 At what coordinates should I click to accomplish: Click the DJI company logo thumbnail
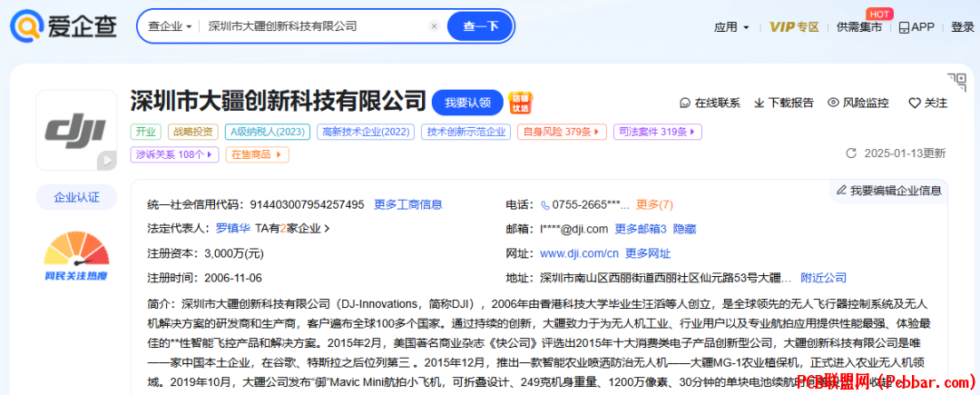(x=76, y=130)
